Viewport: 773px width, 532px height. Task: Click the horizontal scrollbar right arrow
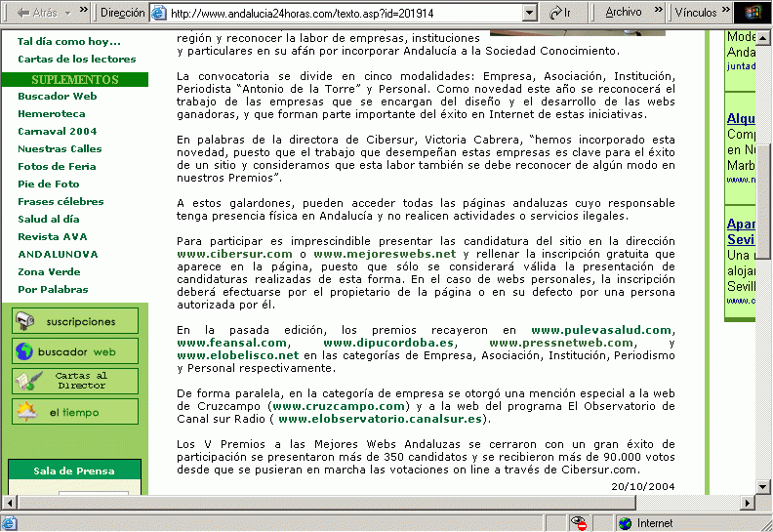[748, 503]
